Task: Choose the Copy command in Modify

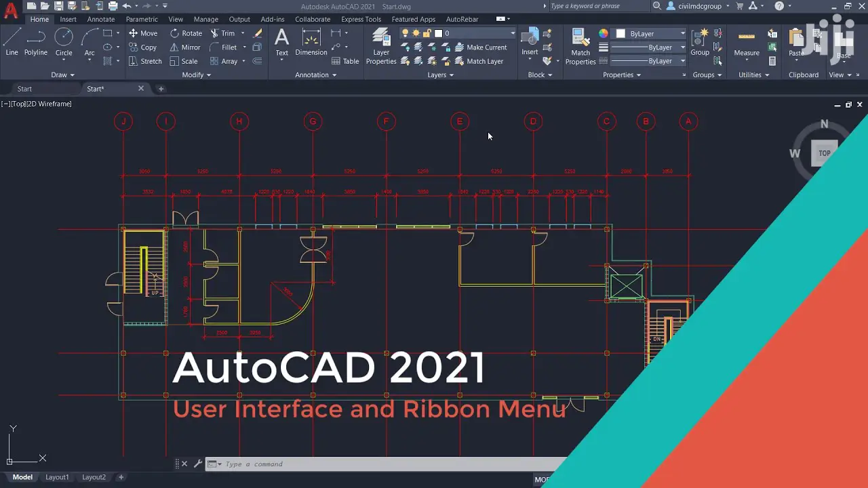Action: tap(143, 47)
